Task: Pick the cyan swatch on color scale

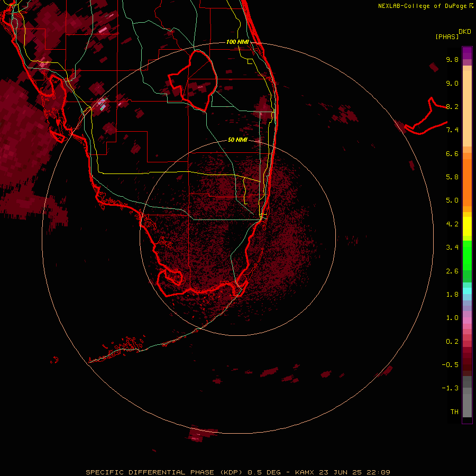Action: tap(467, 291)
